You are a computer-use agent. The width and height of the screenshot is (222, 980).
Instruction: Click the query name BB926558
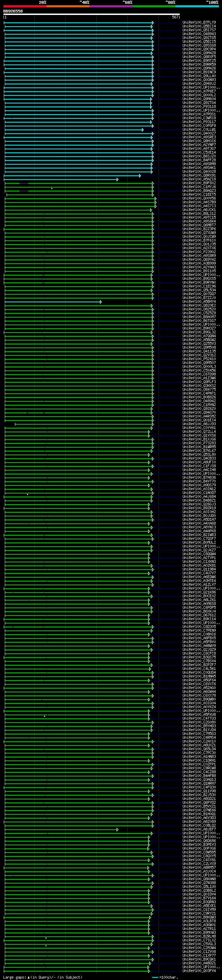(x=13, y=11)
